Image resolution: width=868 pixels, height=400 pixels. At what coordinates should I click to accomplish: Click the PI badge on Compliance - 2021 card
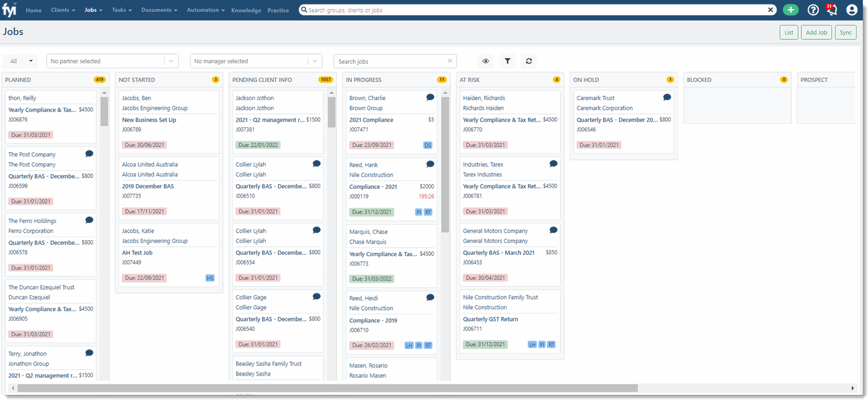pyautogui.click(x=419, y=212)
